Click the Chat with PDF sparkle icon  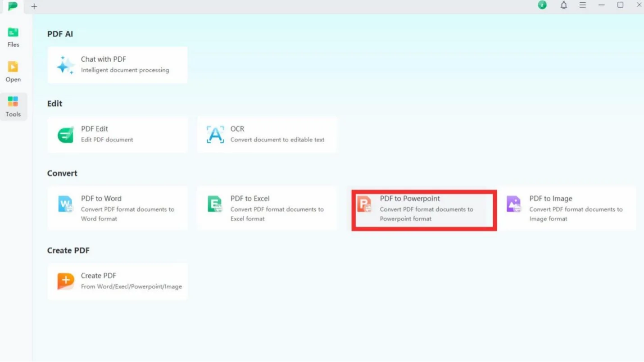pyautogui.click(x=65, y=65)
